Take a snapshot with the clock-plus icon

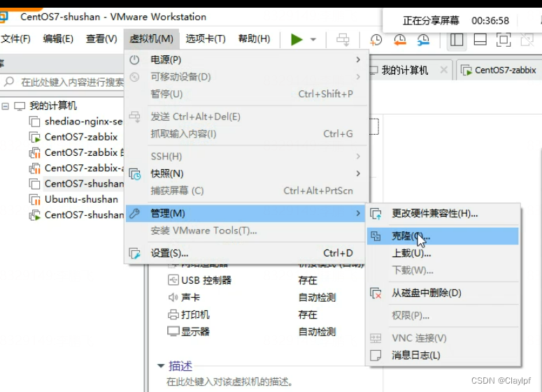(x=376, y=40)
